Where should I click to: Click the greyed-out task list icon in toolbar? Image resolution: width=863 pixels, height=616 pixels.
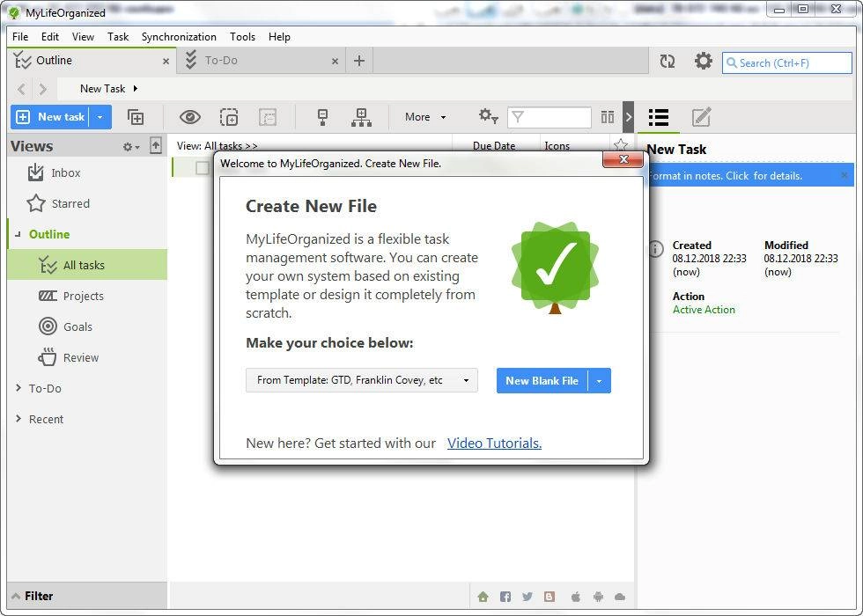click(x=268, y=117)
